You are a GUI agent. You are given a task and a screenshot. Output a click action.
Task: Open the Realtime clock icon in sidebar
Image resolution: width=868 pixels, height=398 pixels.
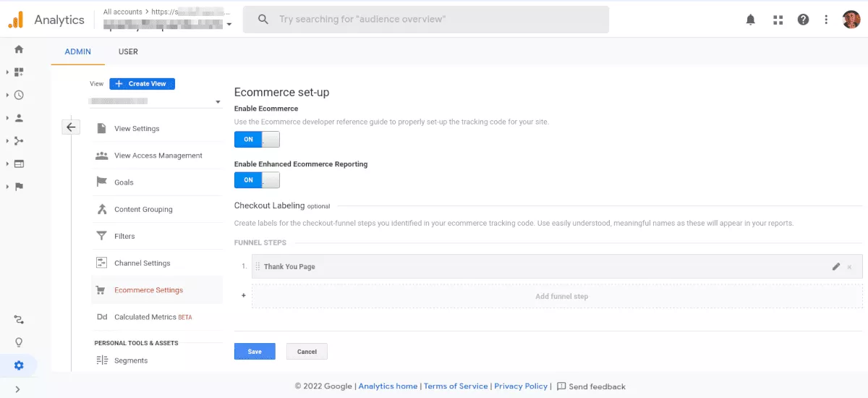coord(19,95)
